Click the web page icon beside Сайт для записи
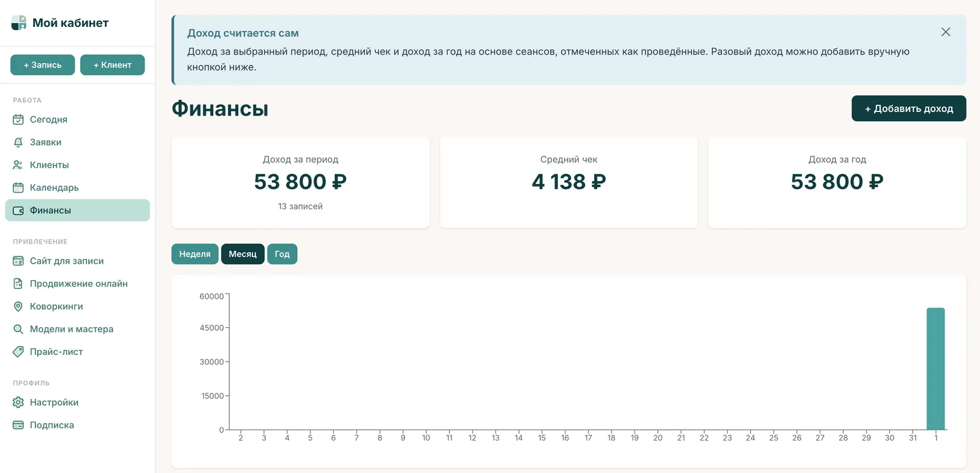Viewport: 980px width, 473px height. coord(18,261)
